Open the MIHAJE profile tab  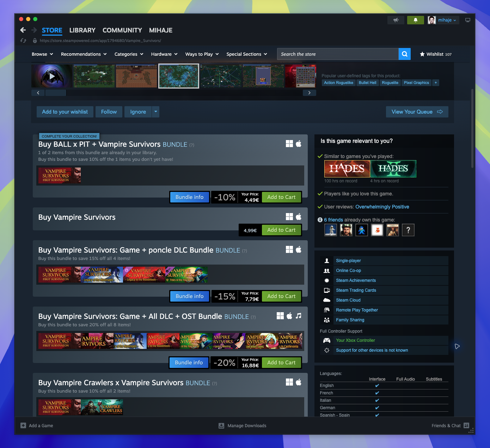161,30
